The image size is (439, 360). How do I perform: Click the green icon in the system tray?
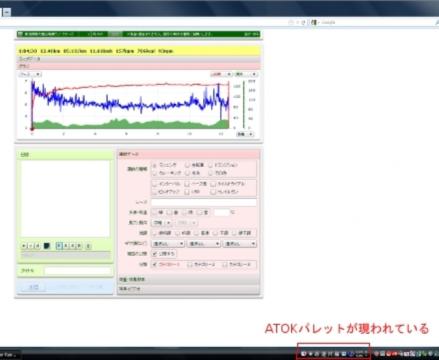pyautogui.click(x=424, y=354)
